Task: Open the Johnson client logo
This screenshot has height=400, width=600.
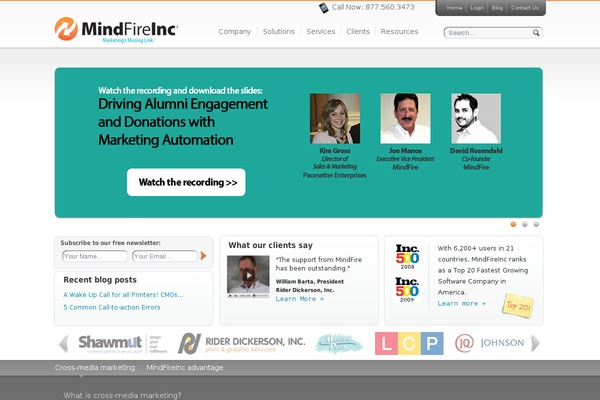Action: tap(489, 343)
